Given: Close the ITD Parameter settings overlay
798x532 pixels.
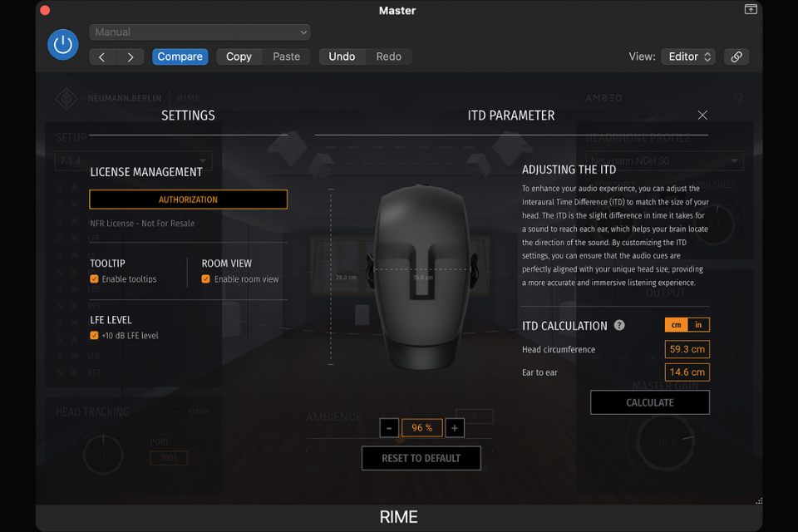Looking at the screenshot, I should tap(702, 115).
